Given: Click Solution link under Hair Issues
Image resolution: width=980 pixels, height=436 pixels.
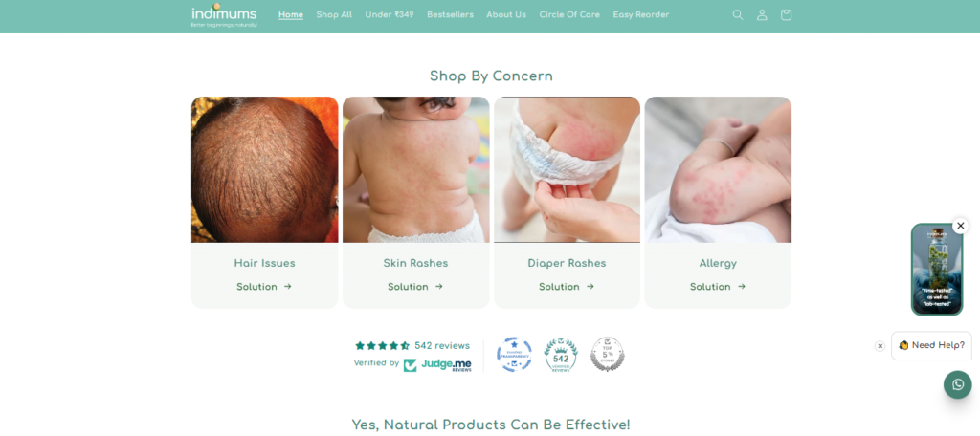Looking at the screenshot, I should 264,287.
